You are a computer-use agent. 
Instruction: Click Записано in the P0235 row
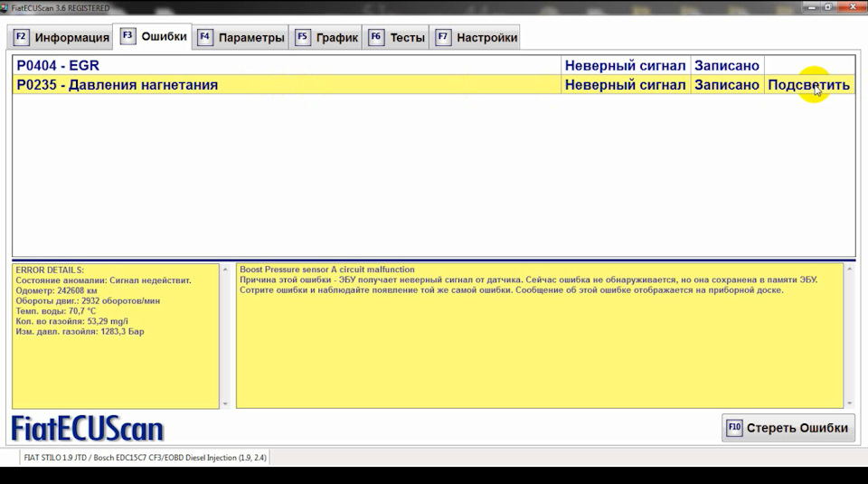pos(727,85)
